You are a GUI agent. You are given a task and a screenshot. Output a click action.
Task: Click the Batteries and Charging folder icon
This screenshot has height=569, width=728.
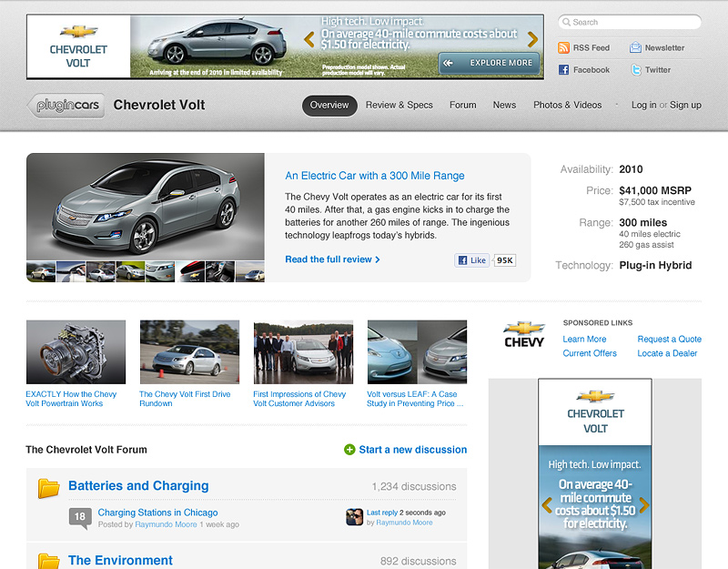tap(49, 488)
